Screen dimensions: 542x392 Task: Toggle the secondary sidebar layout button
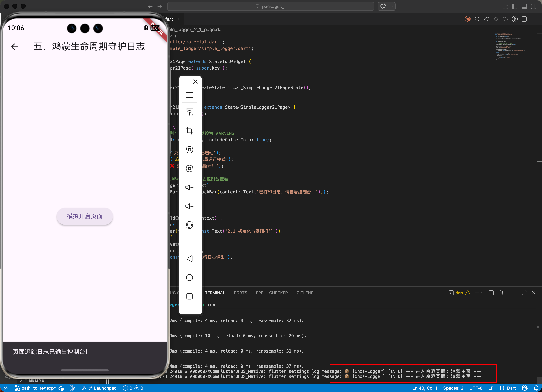[x=534, y=7]
